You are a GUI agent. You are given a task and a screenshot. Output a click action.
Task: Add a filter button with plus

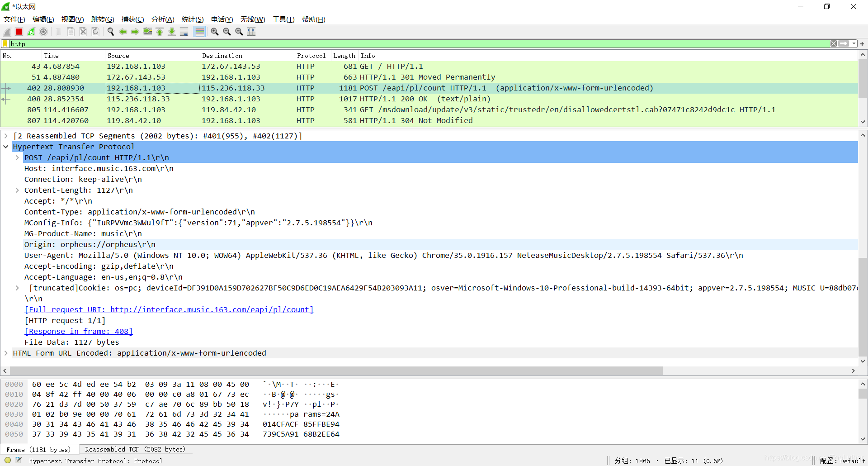(x=862, y=44)
